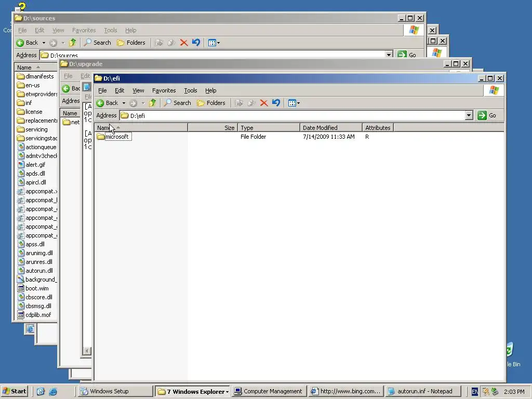Image resolution: width=532 pixels, height=399 pixels.
Task: Select license folder in D:\sources
Action: (30, 112)
